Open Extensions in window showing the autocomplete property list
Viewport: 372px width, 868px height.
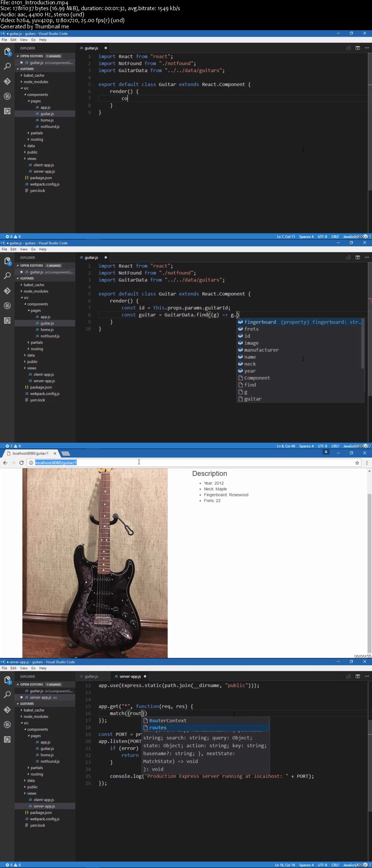[7, 320]
